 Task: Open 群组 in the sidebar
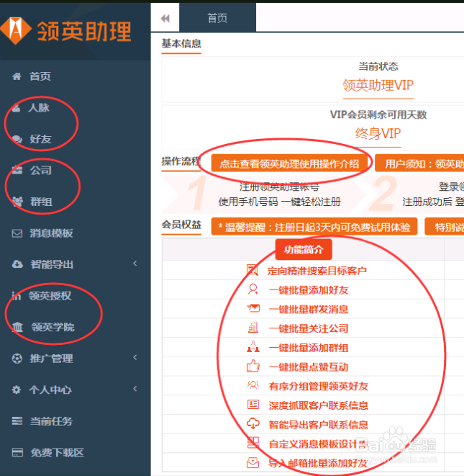[x=41, y=202]
